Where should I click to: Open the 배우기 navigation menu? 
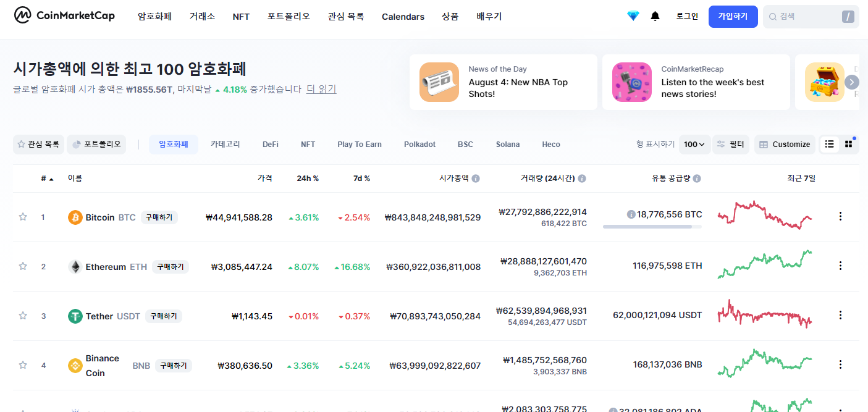coord(489,17)
